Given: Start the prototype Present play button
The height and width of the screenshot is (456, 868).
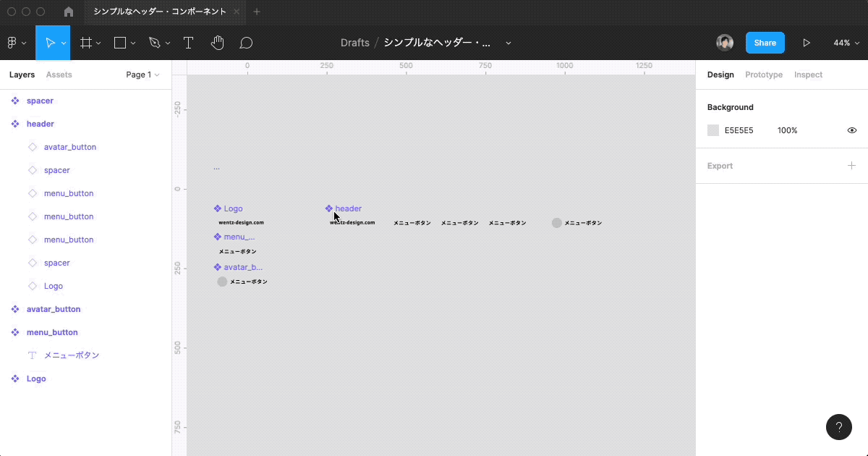Looking at the screenshot, I should [807, 43].
